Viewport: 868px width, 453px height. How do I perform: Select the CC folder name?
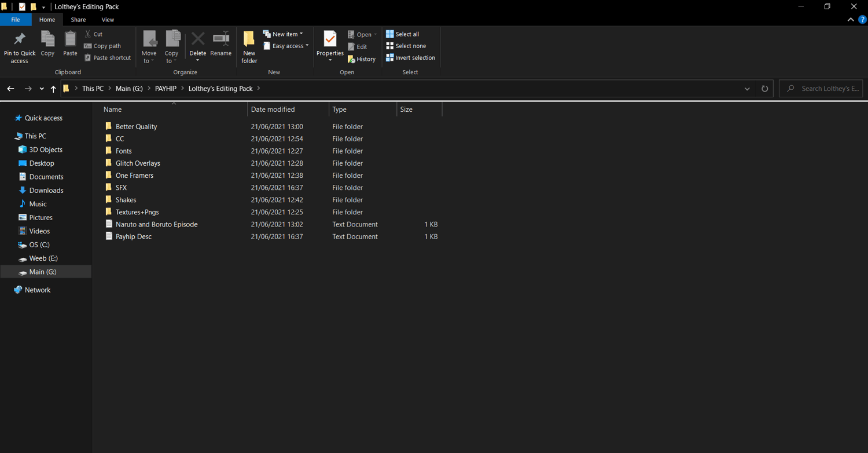click(120, 139)
